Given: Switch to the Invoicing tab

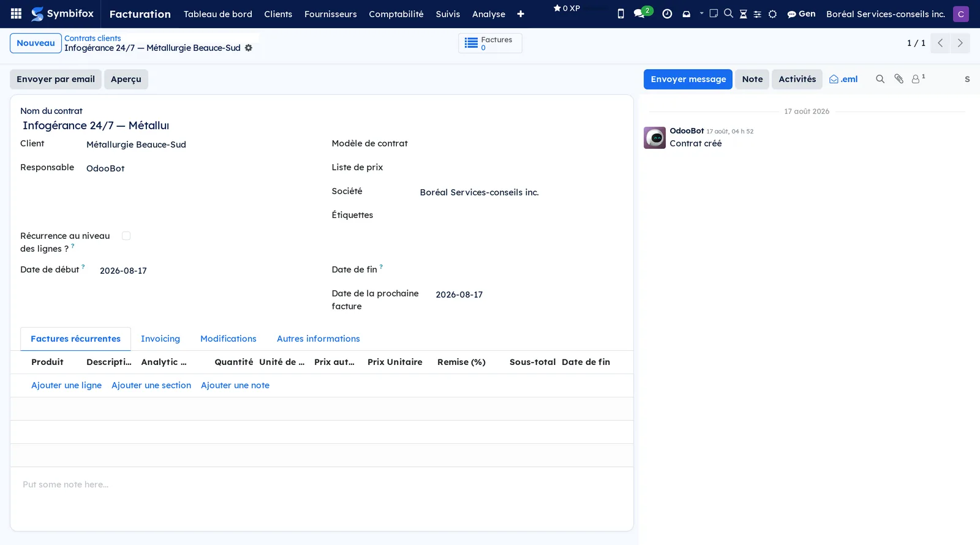Looking at the screenshot, I should click(160, 339).
